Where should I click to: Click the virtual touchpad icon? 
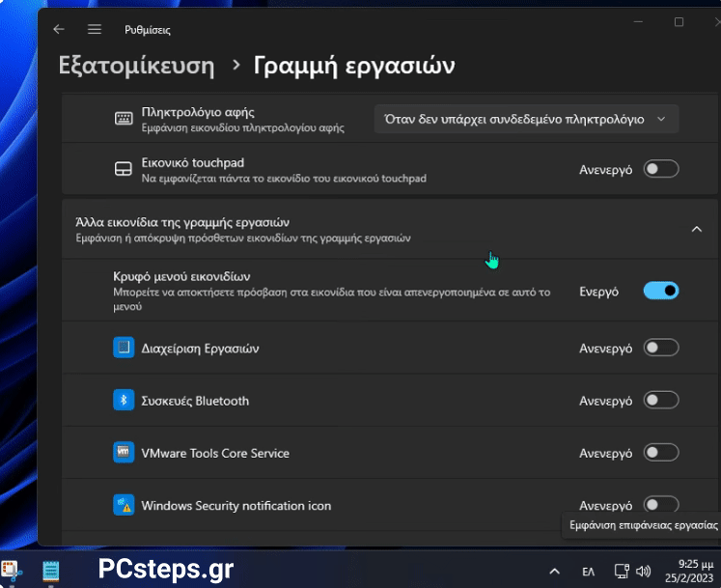pyautogui.click(x=123, y=170)
